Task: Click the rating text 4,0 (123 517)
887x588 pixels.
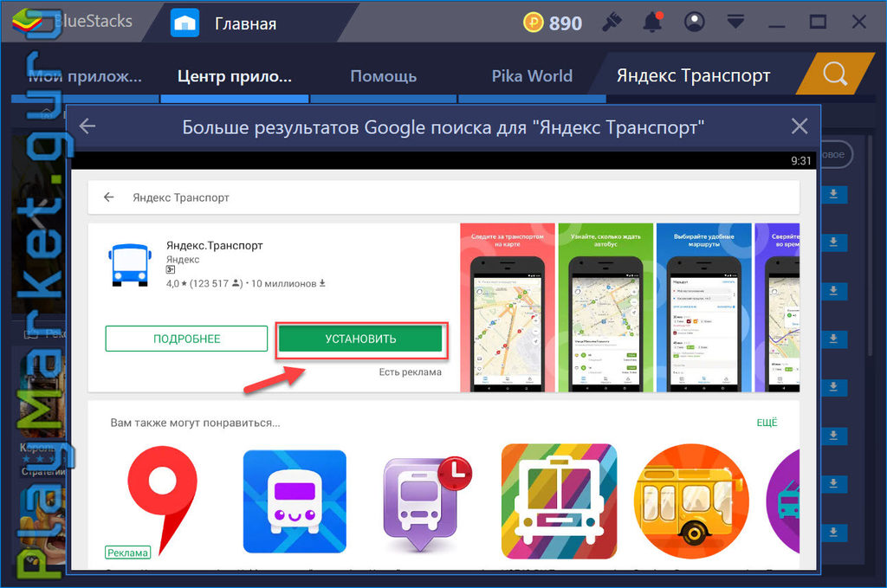Action: pyautogui.click(x=204, y=283)
